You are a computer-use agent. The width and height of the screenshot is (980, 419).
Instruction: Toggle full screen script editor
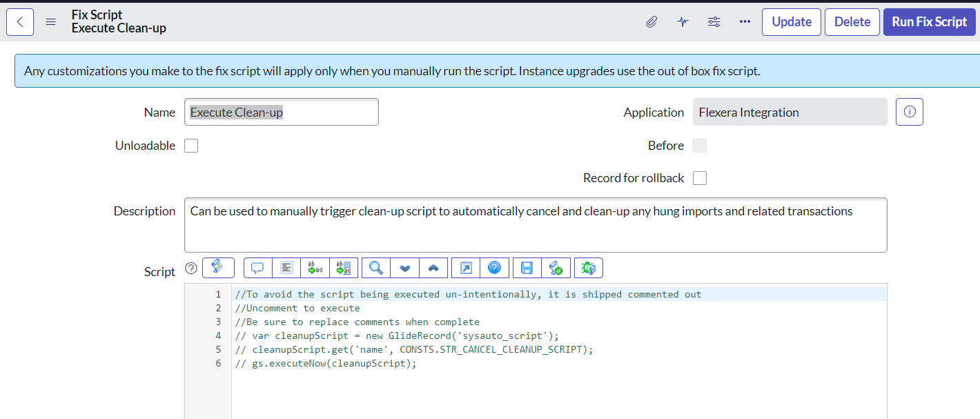coord(466,267)
